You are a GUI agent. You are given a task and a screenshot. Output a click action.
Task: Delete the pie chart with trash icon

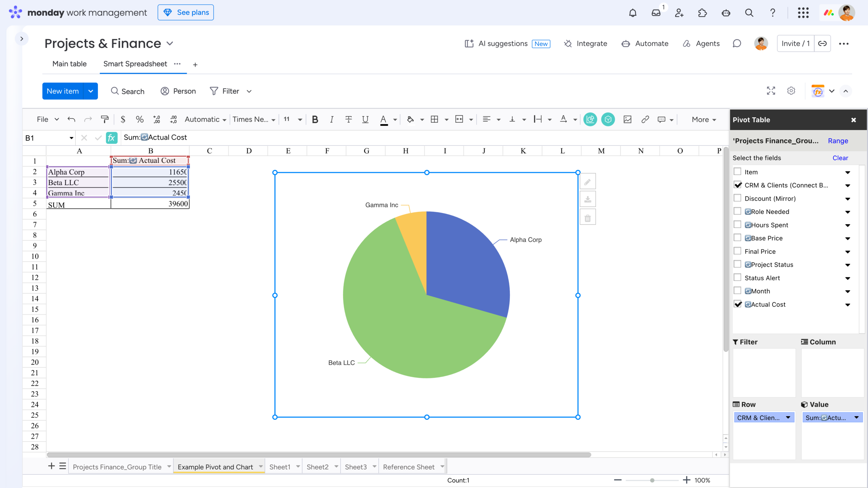point(588,218)
